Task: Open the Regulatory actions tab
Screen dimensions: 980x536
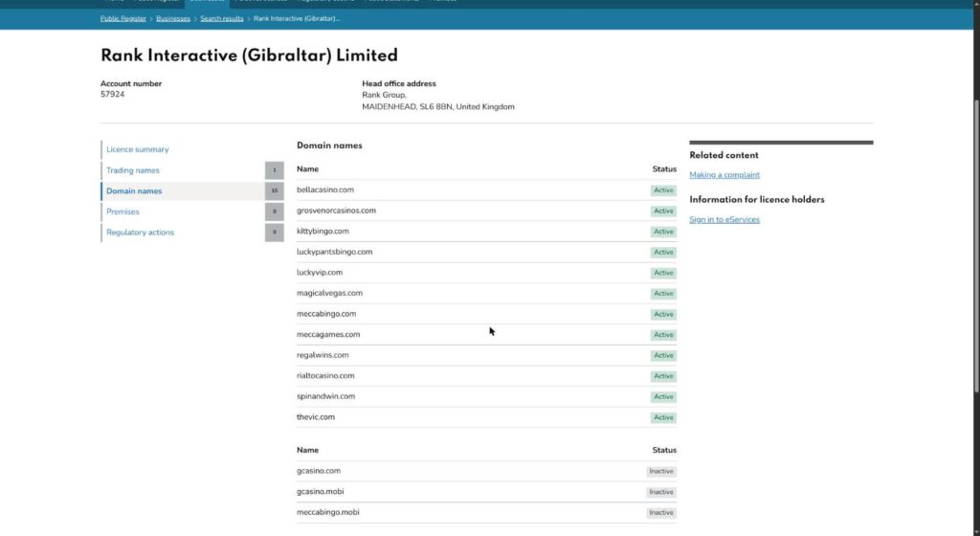Action: coord(140,233)
